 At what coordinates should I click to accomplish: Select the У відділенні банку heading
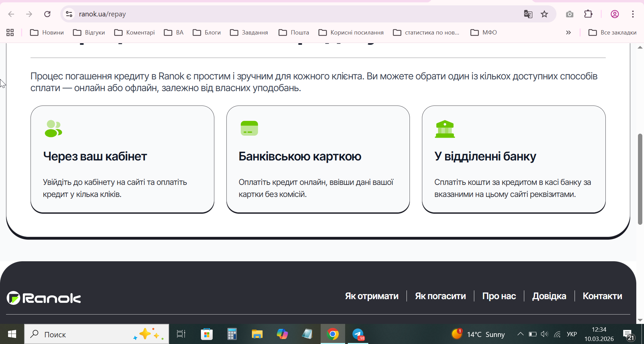tap(485, 156)
